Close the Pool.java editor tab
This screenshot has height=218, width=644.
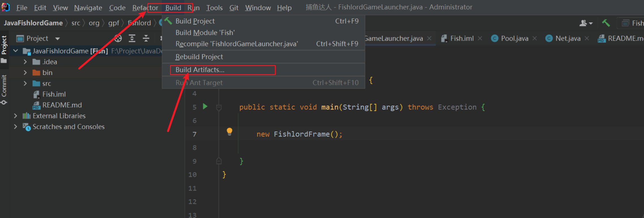tap(535, 38)
